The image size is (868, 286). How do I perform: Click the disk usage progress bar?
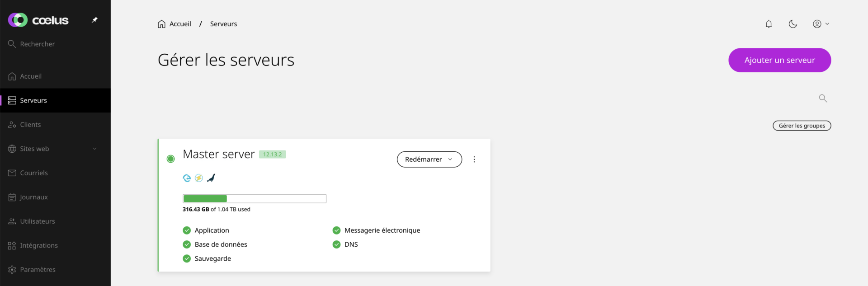[255, 198]
